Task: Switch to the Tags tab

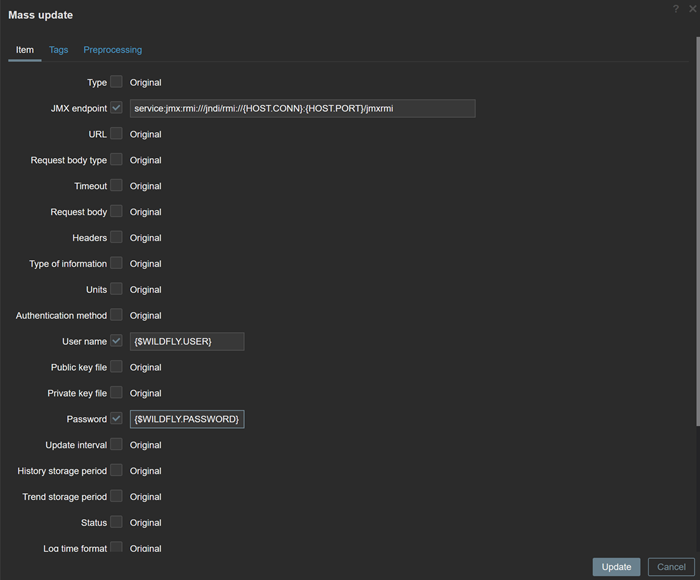Action: [x=58, y=50]
